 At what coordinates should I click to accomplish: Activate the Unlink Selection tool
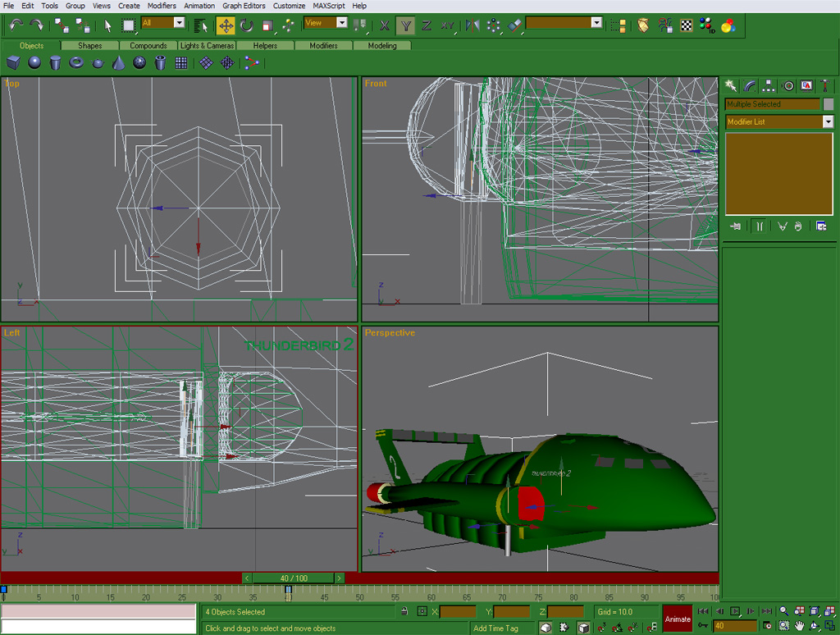[x=83, y=25]
